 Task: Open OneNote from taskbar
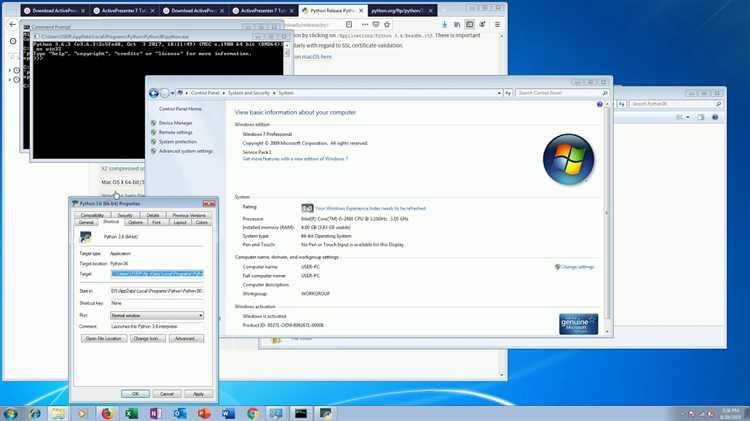155,413
